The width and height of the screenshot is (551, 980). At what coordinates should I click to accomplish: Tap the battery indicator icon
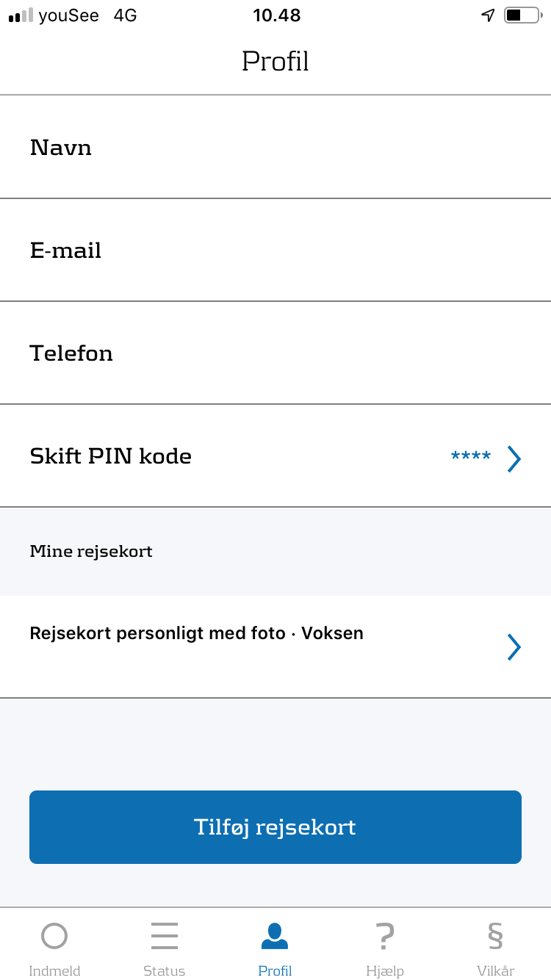(522, 15)
